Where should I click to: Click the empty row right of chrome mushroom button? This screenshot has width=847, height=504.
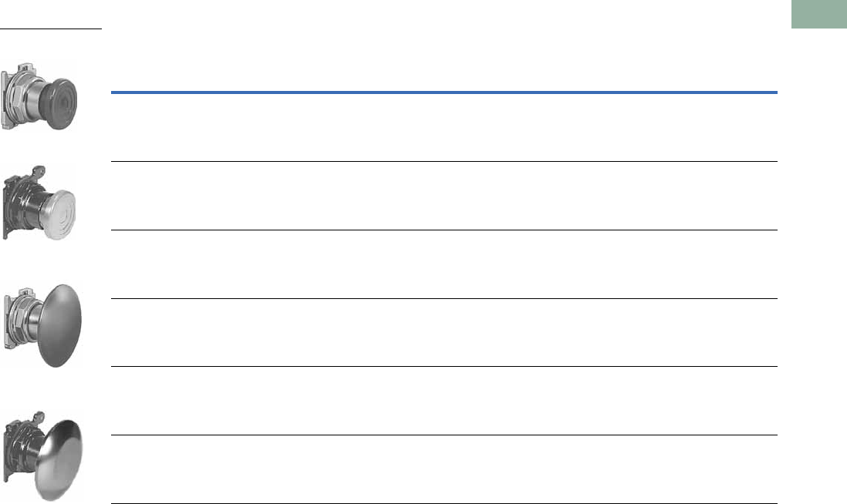click(x=444, y=469)
